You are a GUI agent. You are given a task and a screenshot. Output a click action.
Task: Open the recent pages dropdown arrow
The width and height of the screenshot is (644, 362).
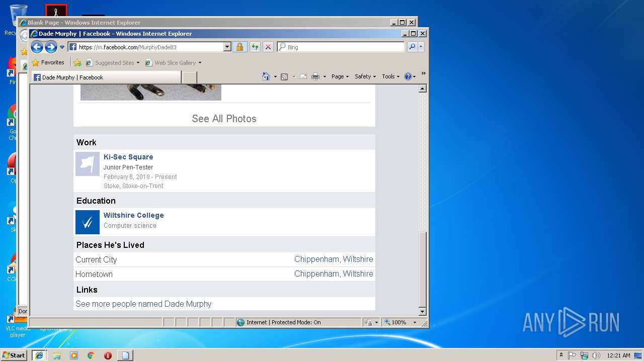click(62, 47)
